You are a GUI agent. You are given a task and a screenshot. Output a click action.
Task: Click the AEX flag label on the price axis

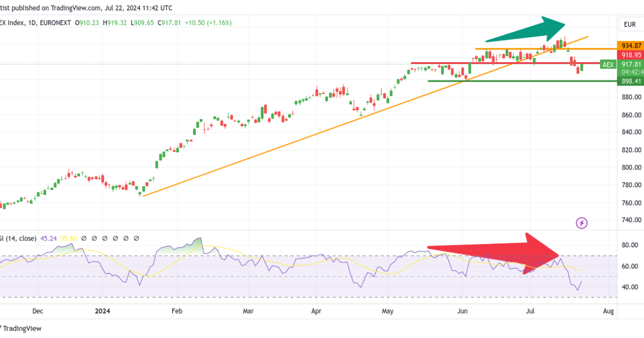click(608, 64)
